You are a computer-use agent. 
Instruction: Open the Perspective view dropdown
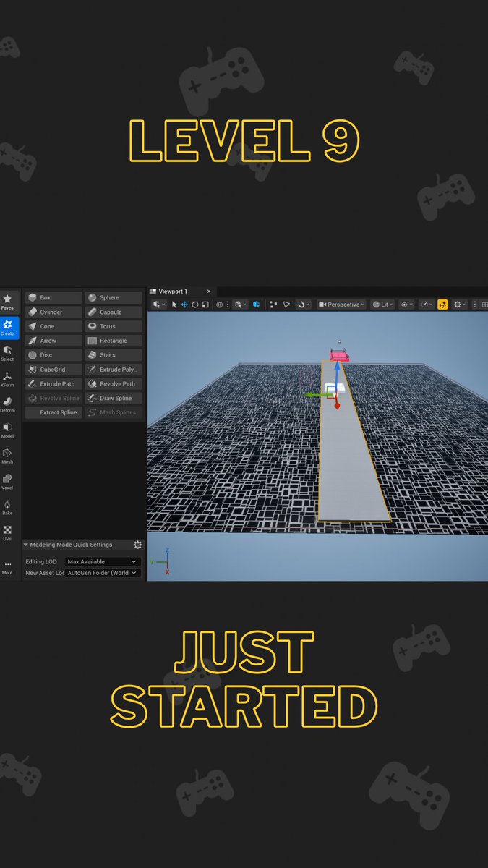tap(342, 305)
